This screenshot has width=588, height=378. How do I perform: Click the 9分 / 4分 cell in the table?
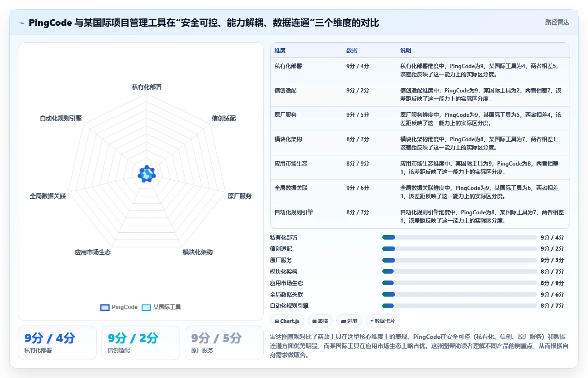(358, 66)
